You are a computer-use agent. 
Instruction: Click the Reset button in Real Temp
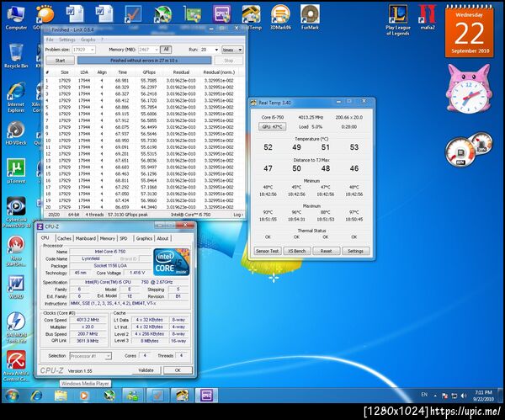tap(326, 251)
